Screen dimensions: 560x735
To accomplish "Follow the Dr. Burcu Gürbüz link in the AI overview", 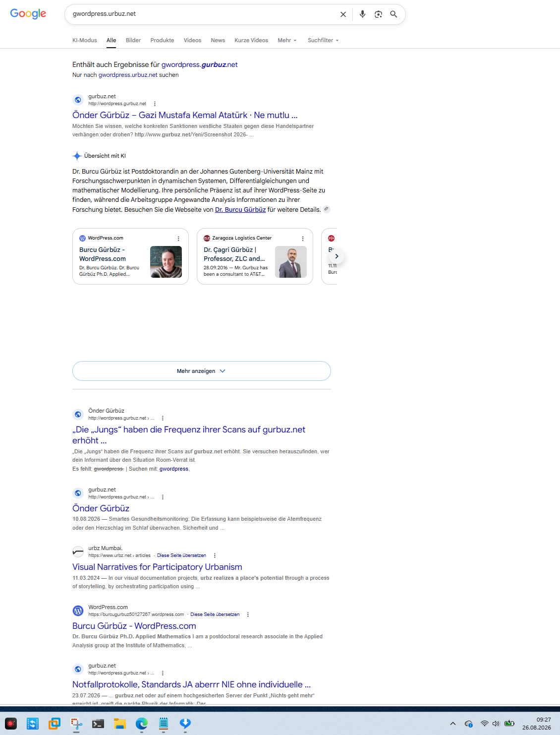I will [x=240, y=209].
